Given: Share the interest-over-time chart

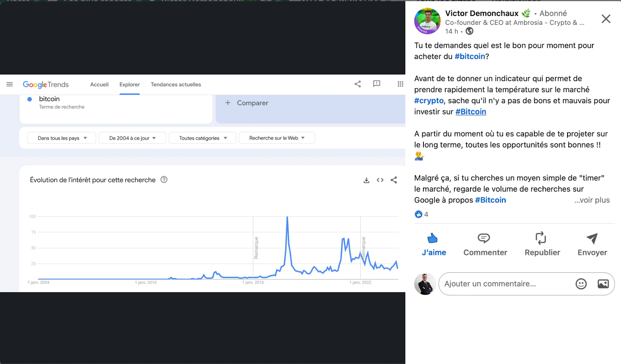Looking at the screenshot, I should pos(394,180).
